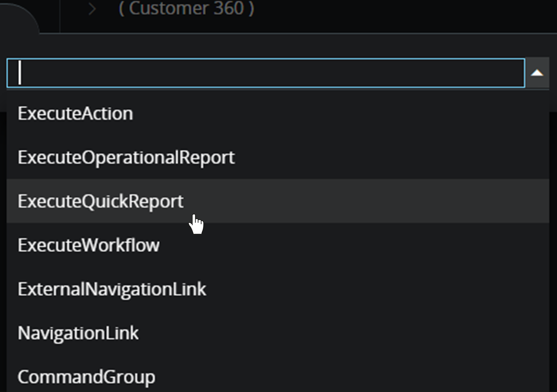Pick the highlighted ExecuteQuickReport entry
This screenshot has width=557, height=392.
click(101, 201)
